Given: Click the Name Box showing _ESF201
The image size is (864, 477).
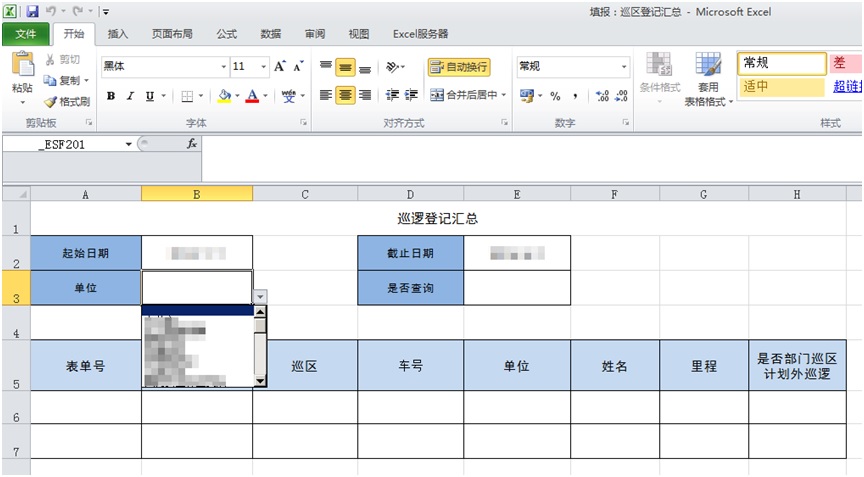Looking at the screenshot, I should pyautogui.click(x=68, y=144).
